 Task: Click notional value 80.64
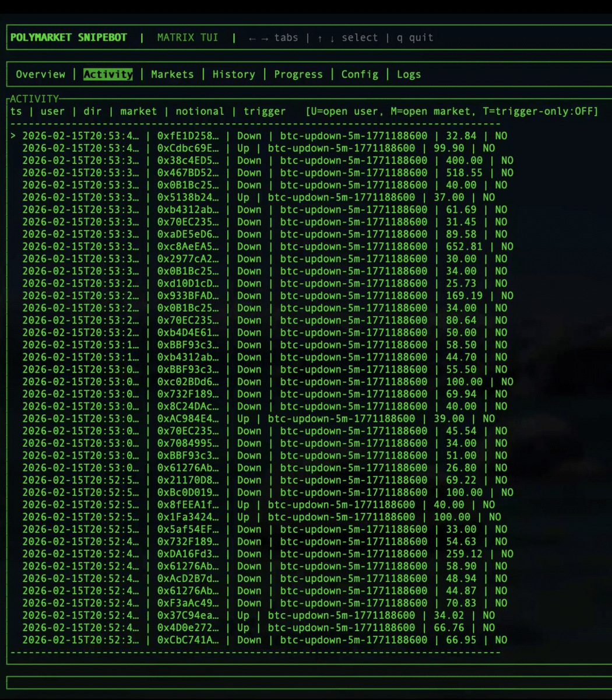461,320
